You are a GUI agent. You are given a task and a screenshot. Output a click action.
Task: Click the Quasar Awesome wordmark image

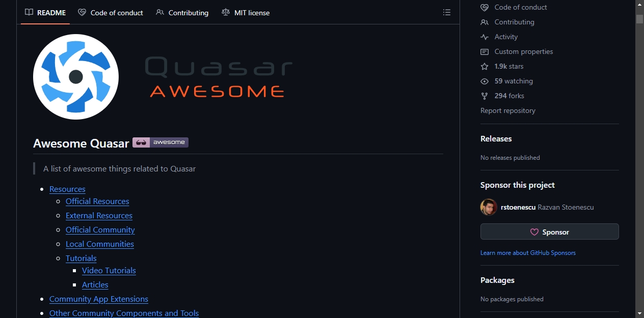point(219,77)
